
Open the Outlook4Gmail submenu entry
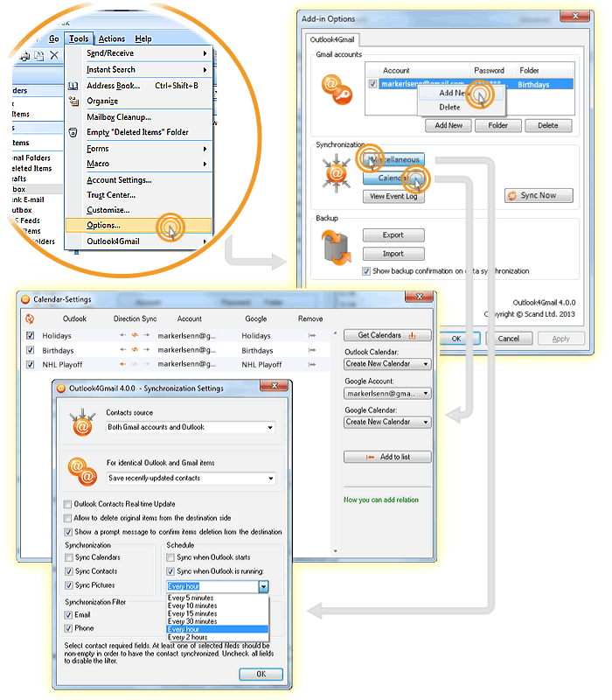(x=138, y=241)
